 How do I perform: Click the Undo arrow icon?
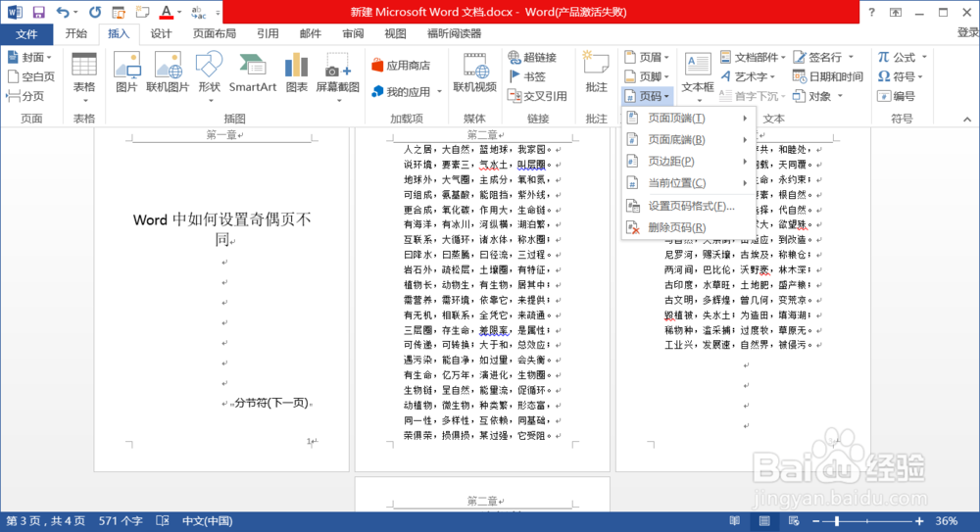click(63, 12)
